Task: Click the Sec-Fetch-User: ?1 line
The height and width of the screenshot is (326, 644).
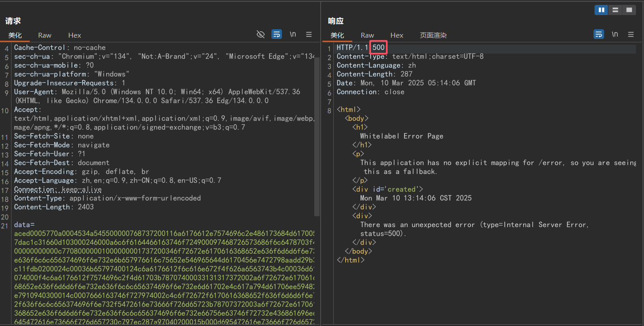Action: [x=50, y=154]
